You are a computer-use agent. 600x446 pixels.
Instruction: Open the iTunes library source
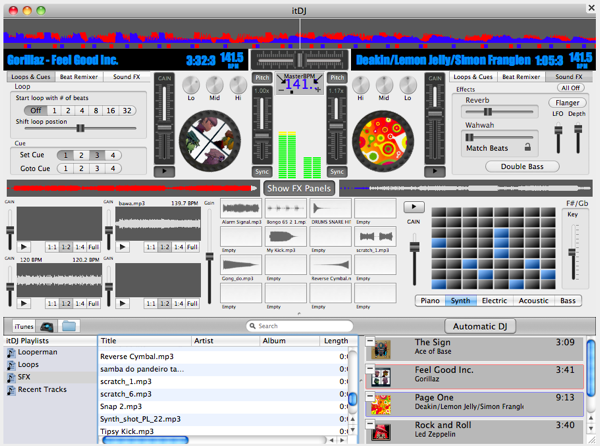point(24,327)
